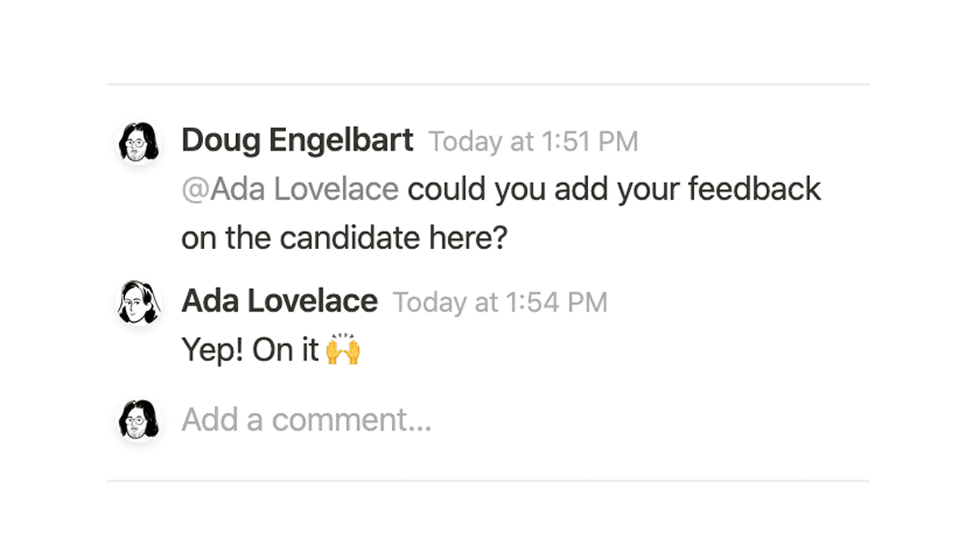Click the Today at 1:51 PM timestamp
980x560 pixels.
click(533, 142)
